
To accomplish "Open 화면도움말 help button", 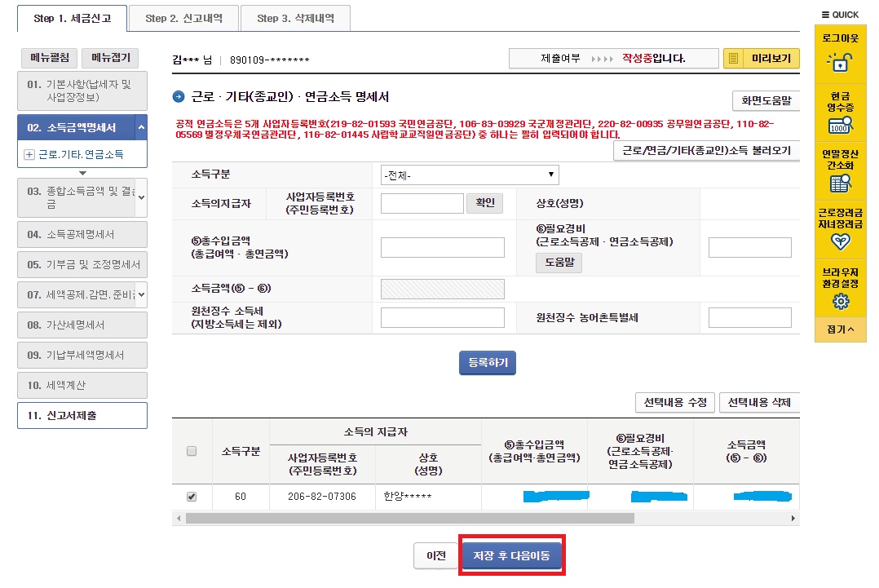I will tap(766, 101).
